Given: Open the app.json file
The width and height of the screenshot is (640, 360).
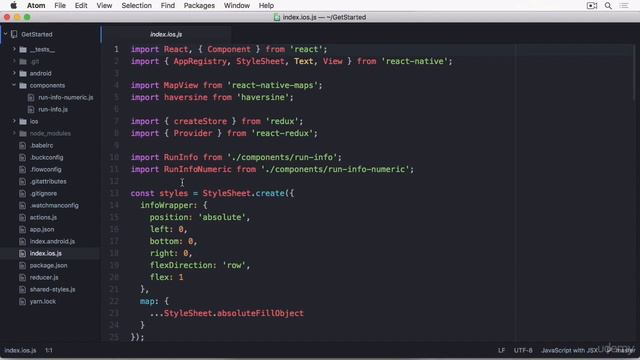Looking at the screenshot, I should click(42, 229).
